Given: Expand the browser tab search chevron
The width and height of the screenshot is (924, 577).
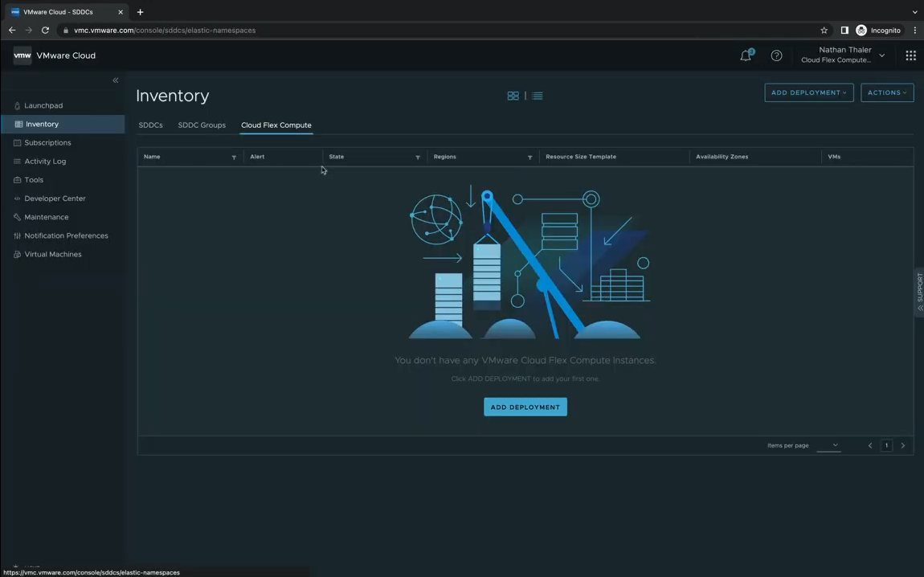Looking at the screenshot, I should [x=914, y=12].
